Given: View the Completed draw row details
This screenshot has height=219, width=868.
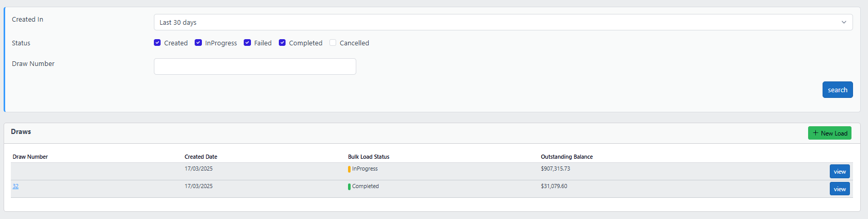Looking at the screenshot, I should 840,189.
